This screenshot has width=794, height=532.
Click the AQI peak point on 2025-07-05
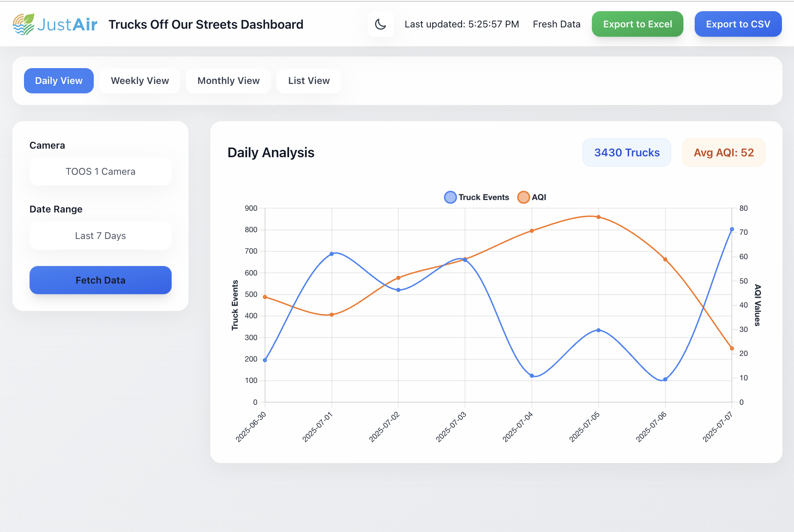(598, 217)
